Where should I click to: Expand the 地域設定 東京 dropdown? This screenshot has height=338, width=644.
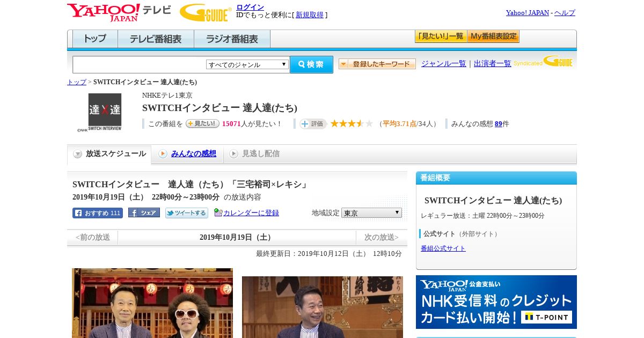pos(371,213)
